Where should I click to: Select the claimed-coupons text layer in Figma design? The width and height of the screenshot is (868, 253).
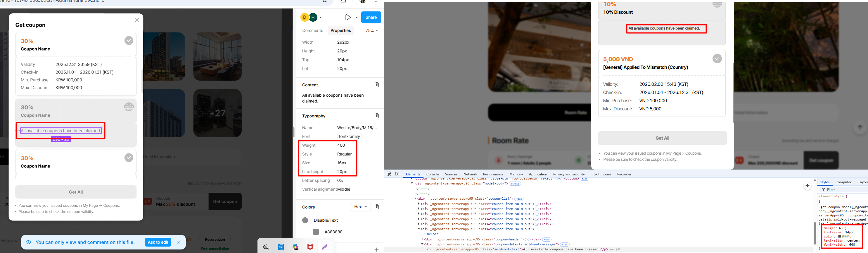click(x=61, y=131)
